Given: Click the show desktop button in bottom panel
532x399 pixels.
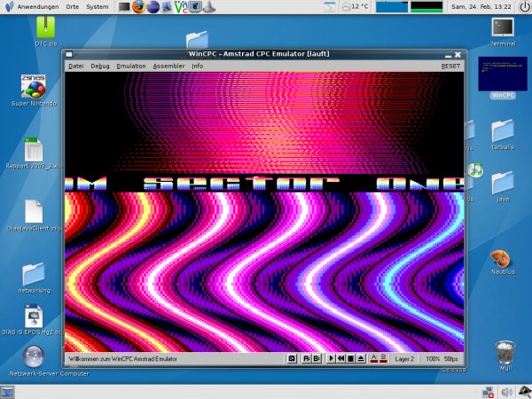Looking at the screenshot, I should [7, 393].
